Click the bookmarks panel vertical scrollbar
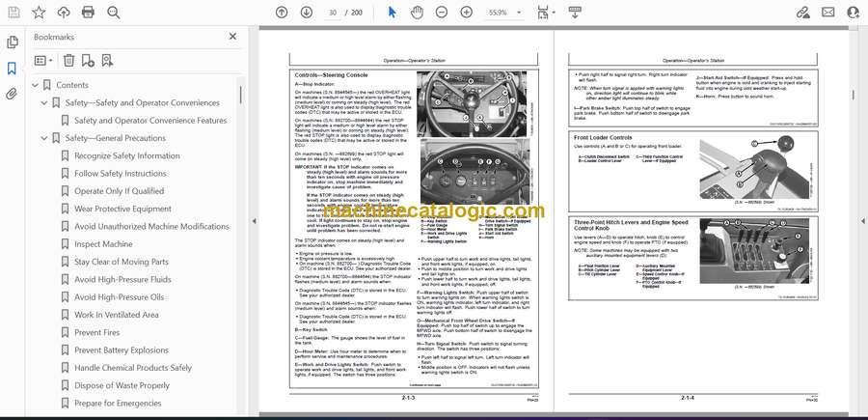Image resolution: width=868 pixels, height=420 pixels. 240,95
